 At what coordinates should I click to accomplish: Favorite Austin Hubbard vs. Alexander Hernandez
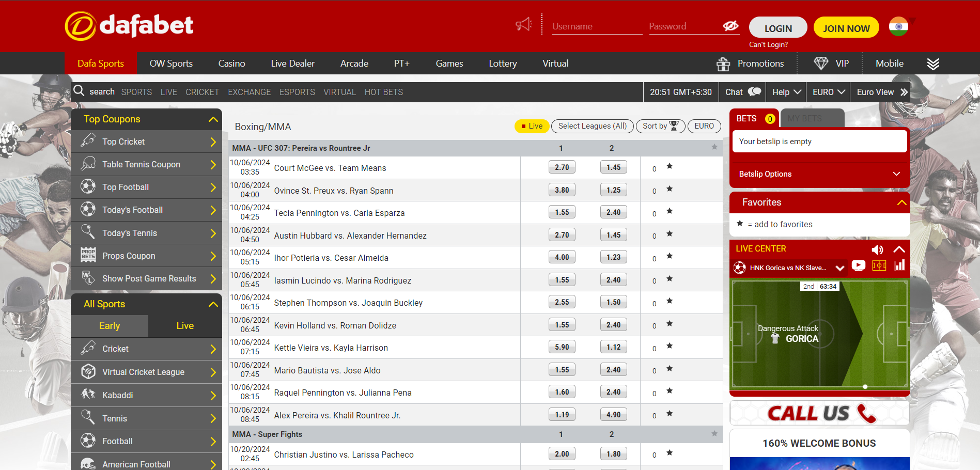coord(670,234)
